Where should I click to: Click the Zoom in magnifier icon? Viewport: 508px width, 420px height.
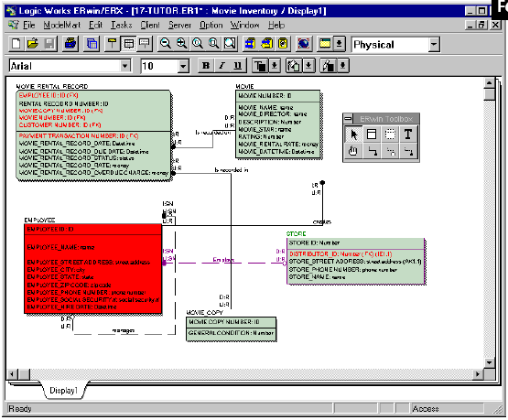pyautogui.click(x=182, y=44)
